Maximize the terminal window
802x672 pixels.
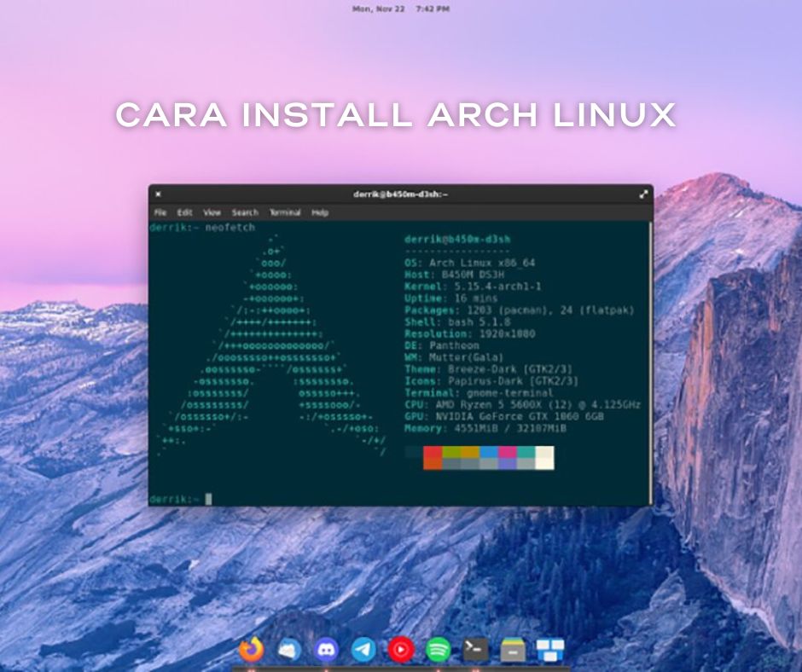pyautogui.click(x=643, y=194)
